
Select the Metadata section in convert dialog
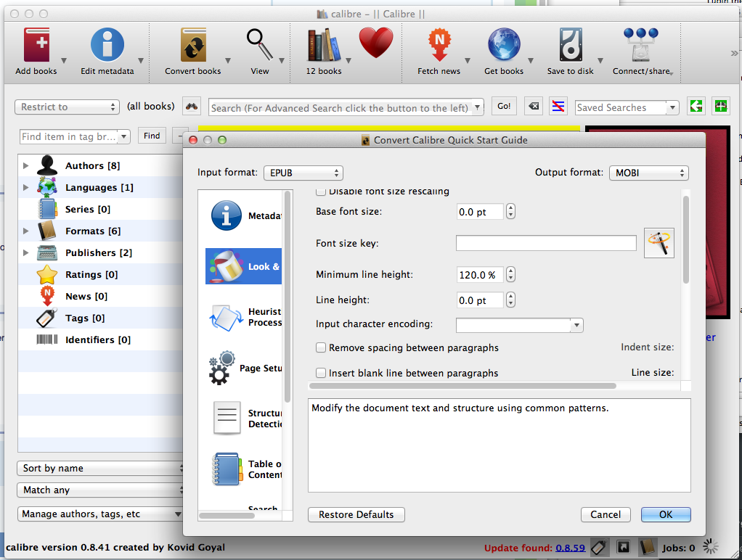pyautogui.click(x=244, y=215)
